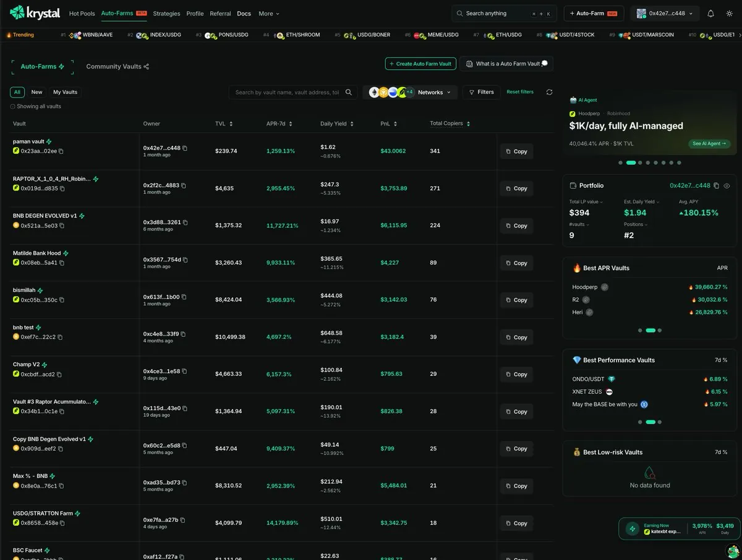Go to last Best APR Vaults carousel dot
The height and width of the screenshot is (560, 742).
click(x=660, y=331)
